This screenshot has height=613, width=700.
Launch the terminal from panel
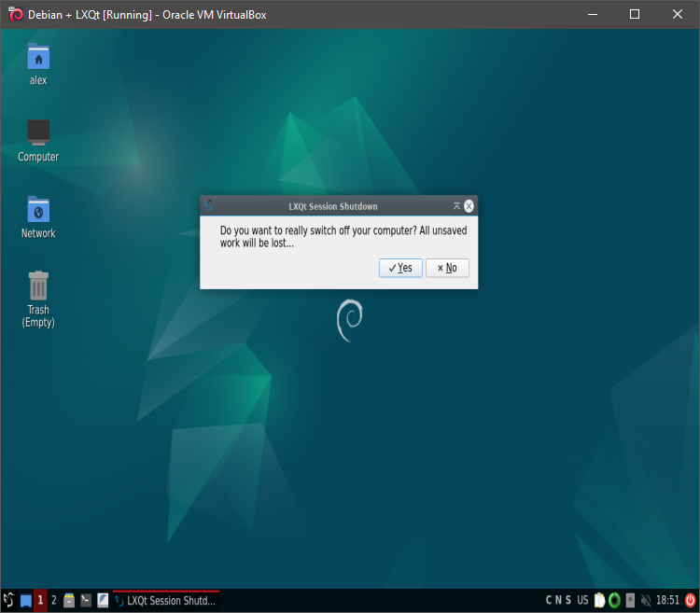[86, 601]
